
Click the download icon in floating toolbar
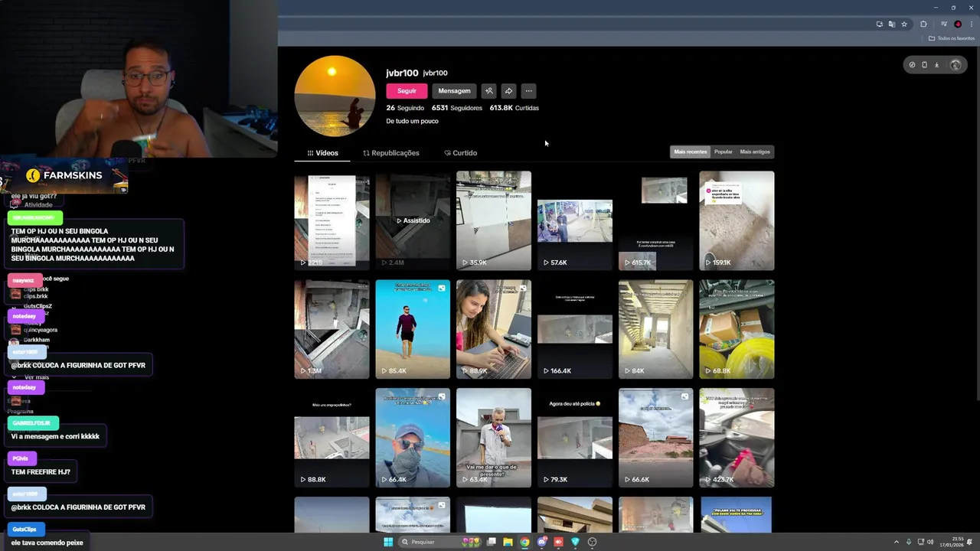tap(936, 65)
